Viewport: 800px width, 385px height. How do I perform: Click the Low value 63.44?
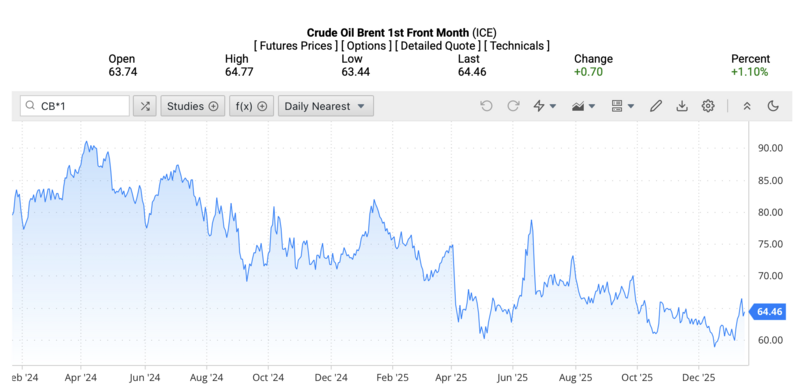[355, 72]
